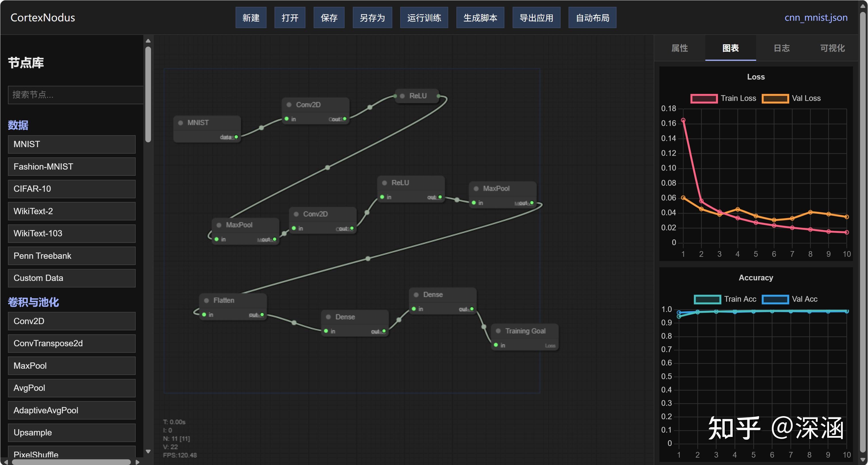Click the Train Acc legend color swatch
This screenshot has width=868, height=465.
pyautogui.click(x=707, y=299)
